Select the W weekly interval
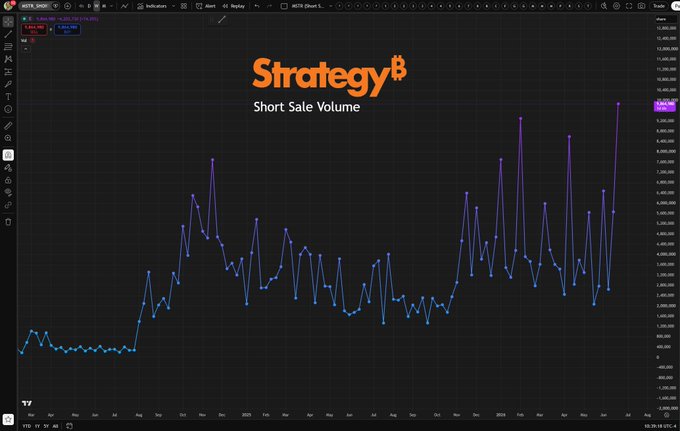The height and width of the screenshot is (431, 680). (x=97, y=6)
